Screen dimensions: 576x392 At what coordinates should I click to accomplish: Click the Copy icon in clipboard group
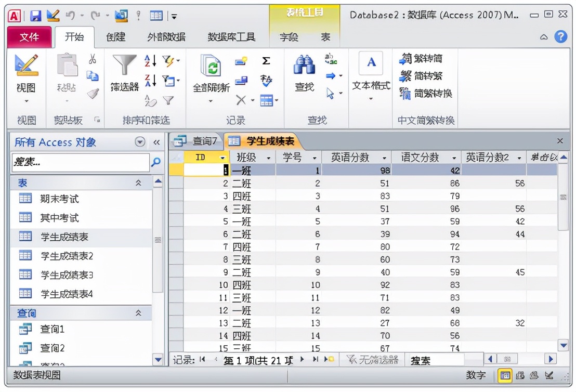click(93, 76)
